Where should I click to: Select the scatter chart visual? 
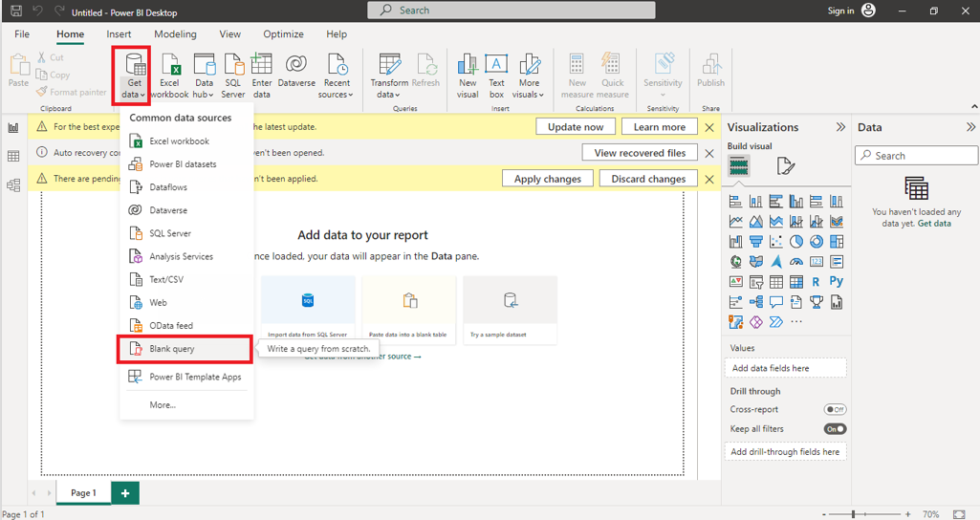tap(776, 241)
